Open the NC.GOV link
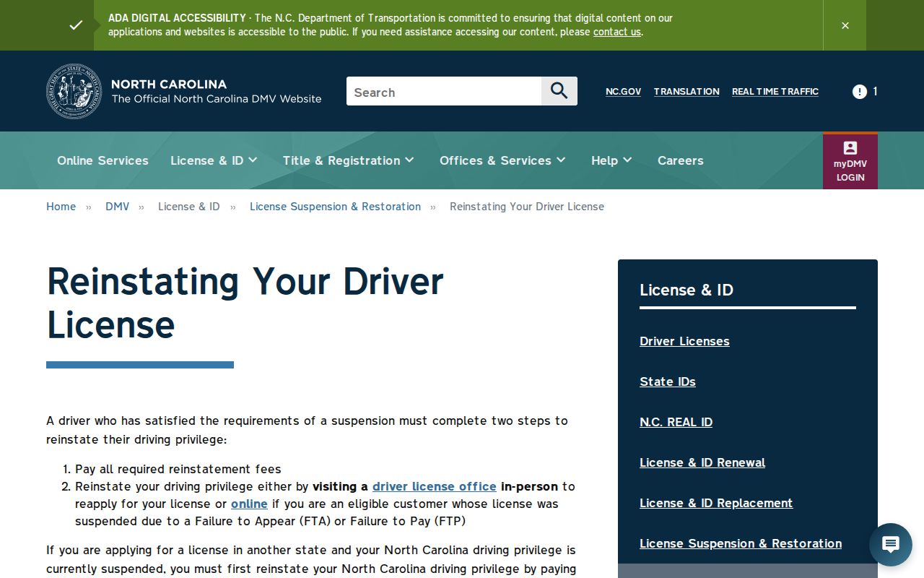Viewport: 924px width, 578px height. pyautogui.click(x=623, y=91)
